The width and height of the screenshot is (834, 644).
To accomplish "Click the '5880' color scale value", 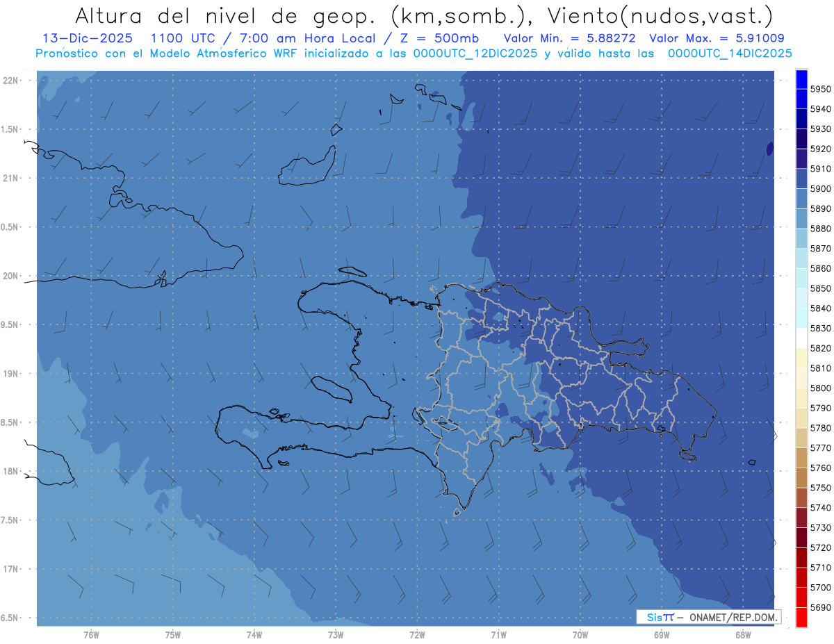I will point(821,229).
